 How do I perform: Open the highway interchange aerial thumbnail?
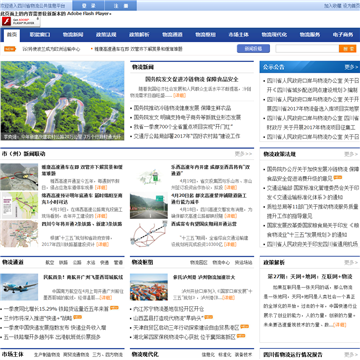[x=19, y=177]
